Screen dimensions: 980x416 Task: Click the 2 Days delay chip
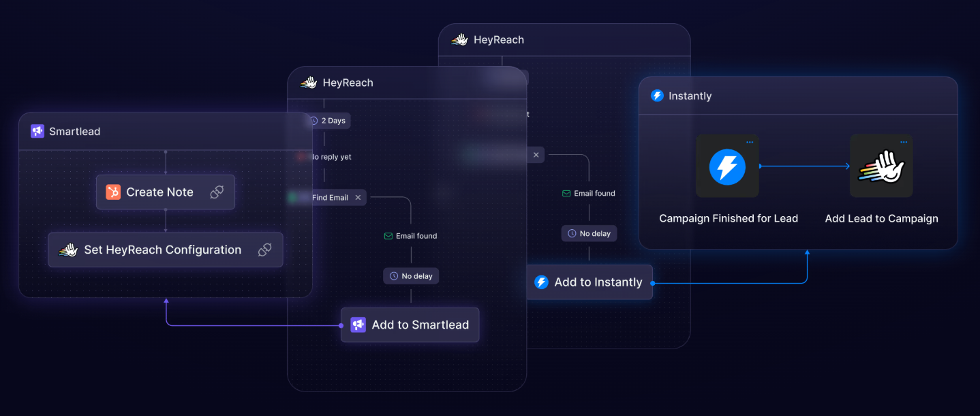point(328,121)
